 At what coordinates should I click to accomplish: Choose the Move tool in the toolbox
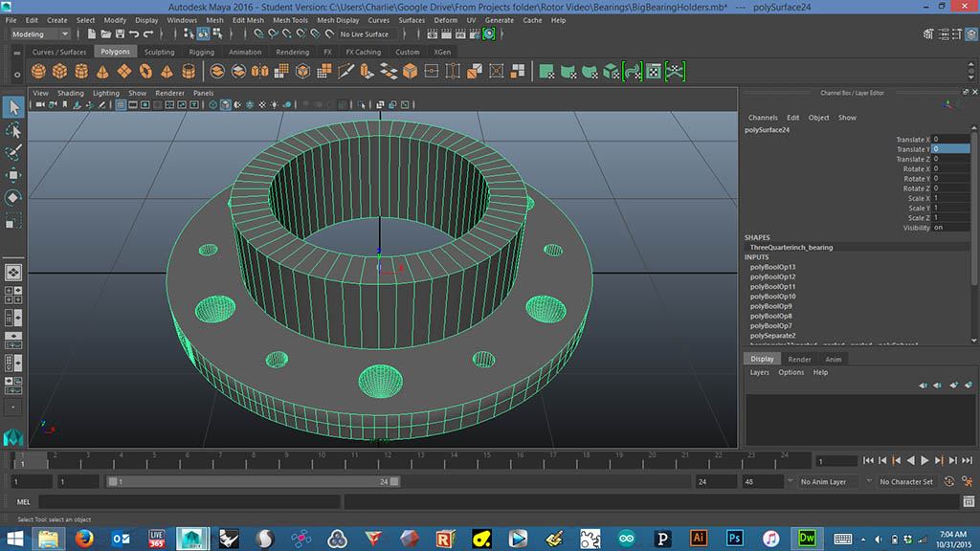pyautogui.click(x=13, y=175)
